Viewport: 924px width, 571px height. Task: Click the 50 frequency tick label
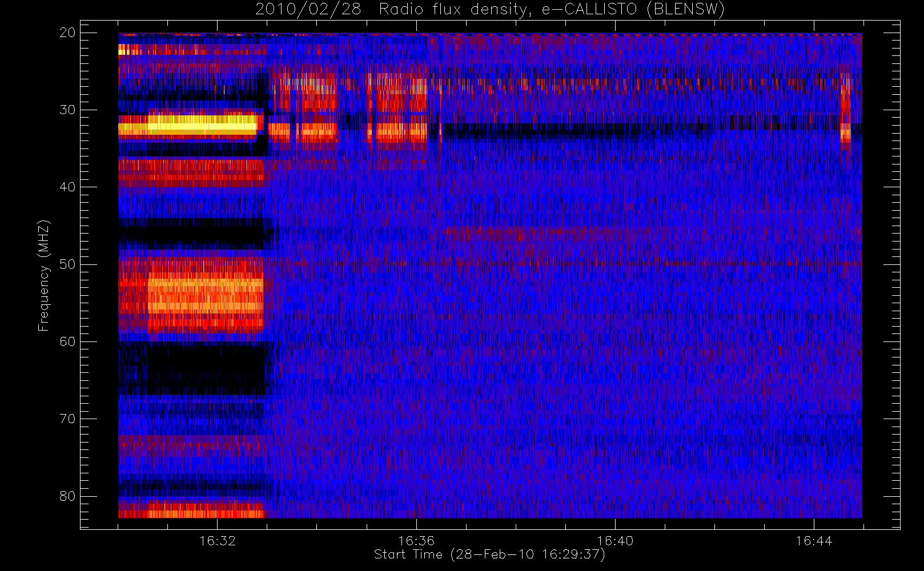(67, 264)
